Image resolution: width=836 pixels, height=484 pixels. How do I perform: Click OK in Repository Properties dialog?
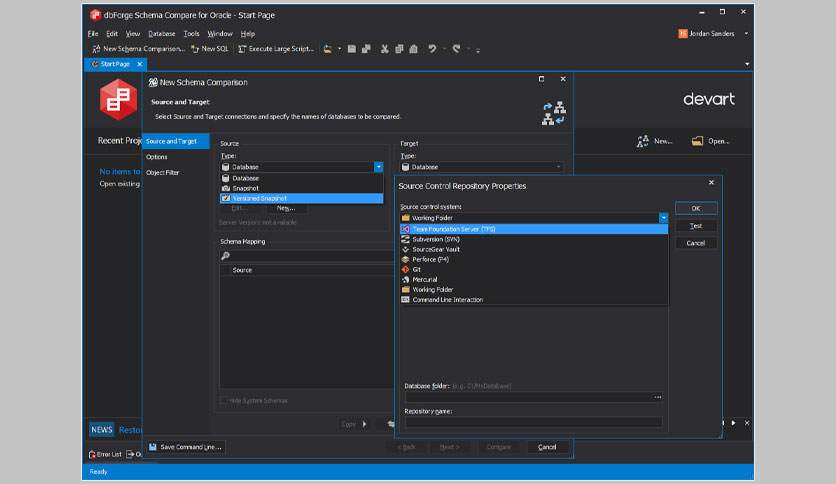tap(696, 208)
